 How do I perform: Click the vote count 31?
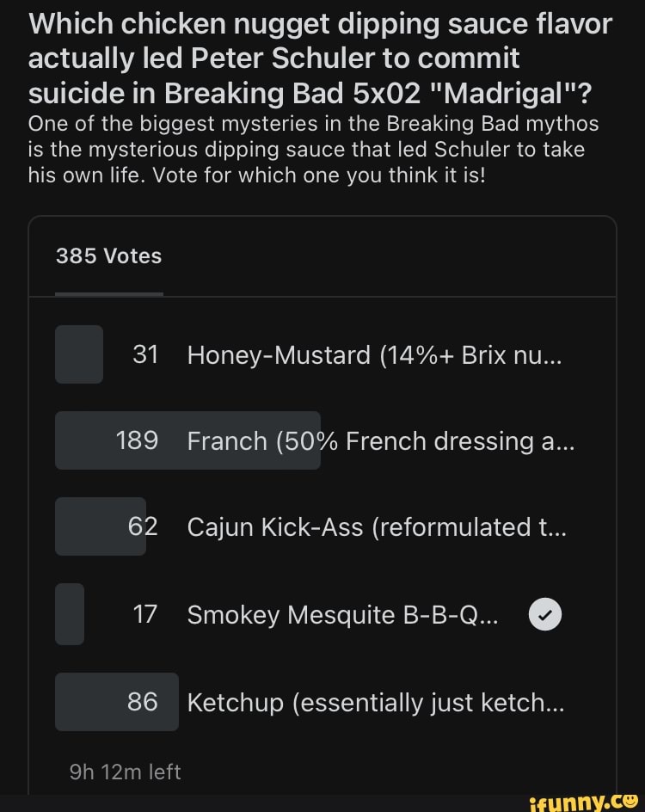coord(145,354)
